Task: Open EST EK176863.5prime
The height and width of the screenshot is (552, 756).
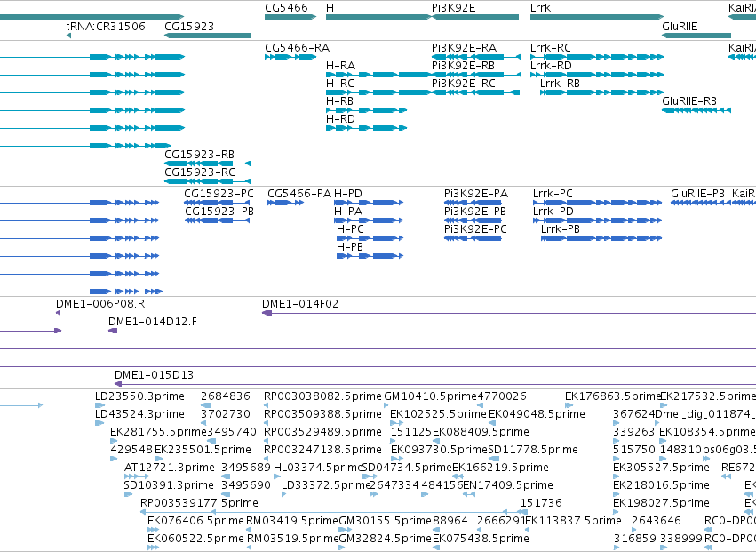Action: (x=569, y=405)
